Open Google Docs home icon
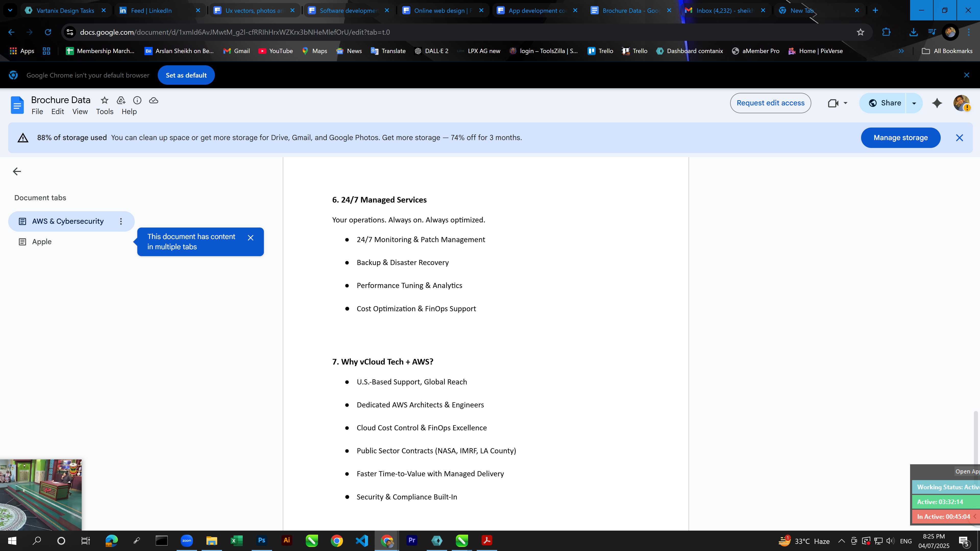This screenshot has height=551, width=980. [x=17, y=105]
